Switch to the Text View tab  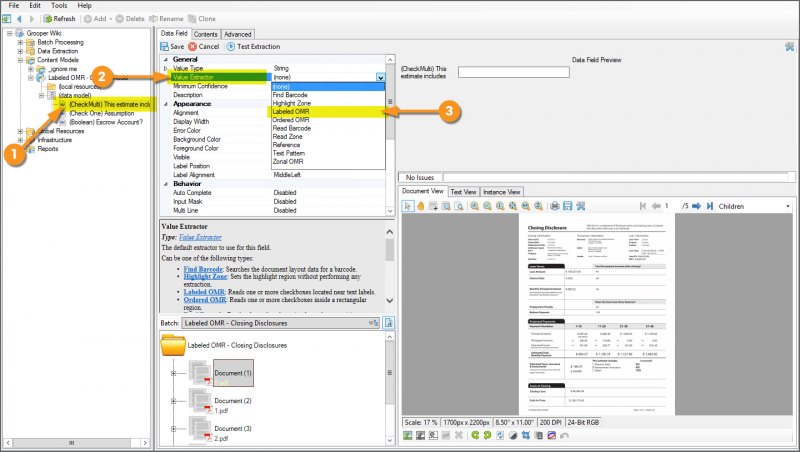463,191
